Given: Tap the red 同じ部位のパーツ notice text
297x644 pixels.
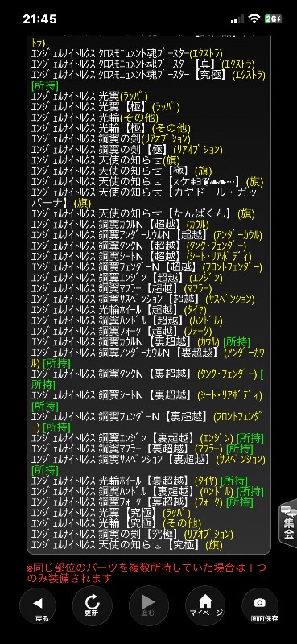Looking at the screenshot, I should click(146, 574).
